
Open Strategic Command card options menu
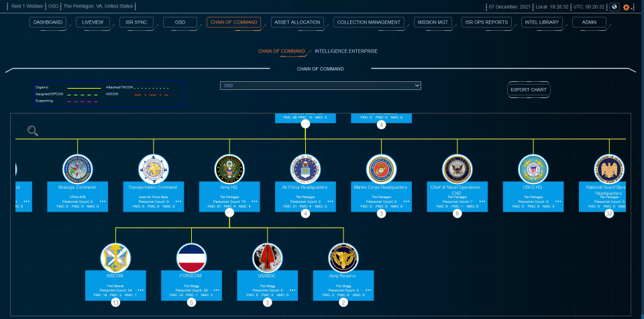point(103,201)
